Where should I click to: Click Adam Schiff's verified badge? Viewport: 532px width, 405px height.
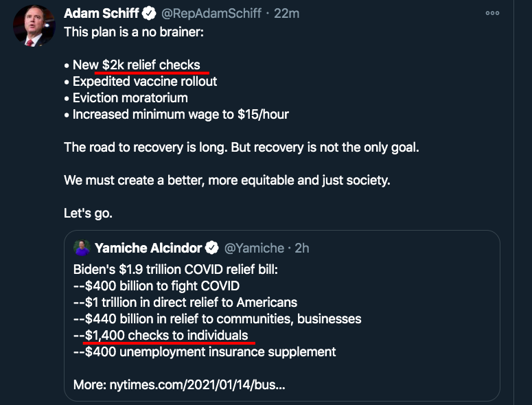[x=148, y=14]
